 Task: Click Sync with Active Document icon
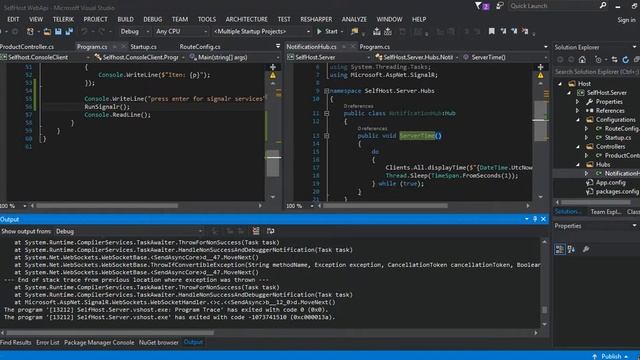pos(614,60)
